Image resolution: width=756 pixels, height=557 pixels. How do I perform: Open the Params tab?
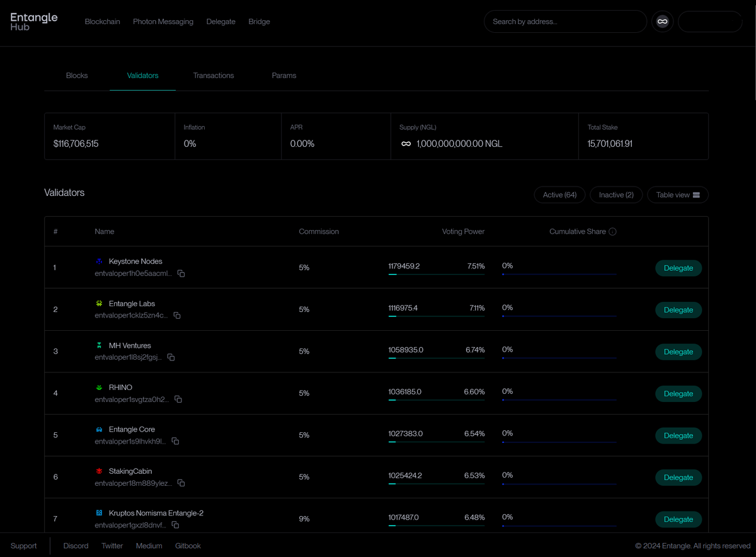coord(284,76)
